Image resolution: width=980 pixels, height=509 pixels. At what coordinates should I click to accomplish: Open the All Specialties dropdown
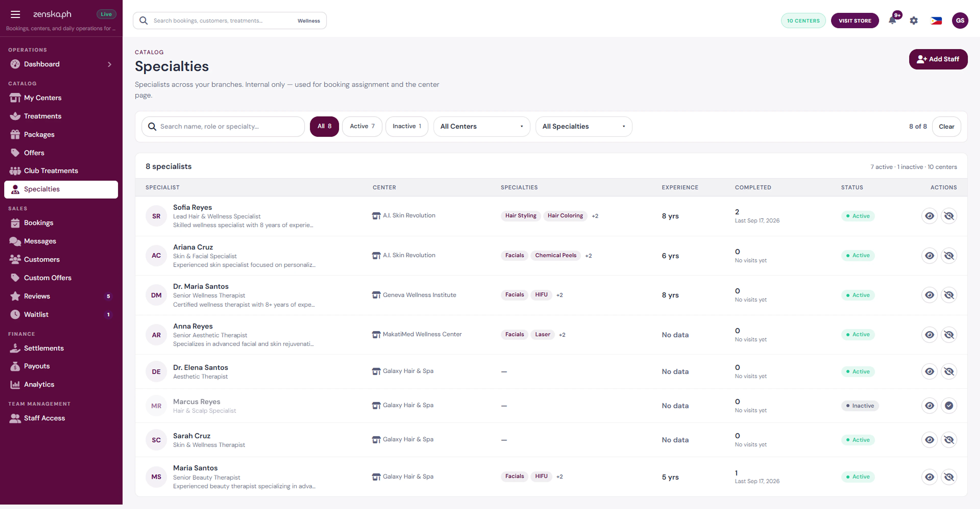click(584, 126)
